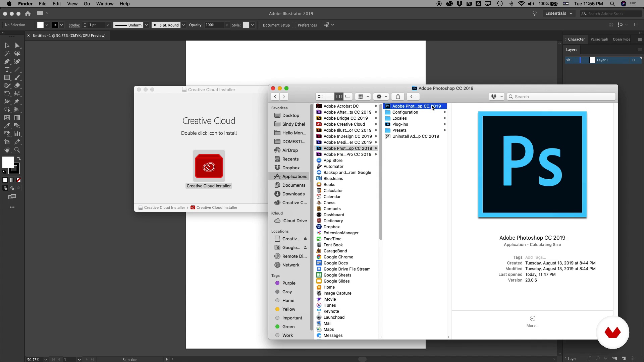The image size is (644, 362).
Task: Click the stroke color swatch
Action: tap(55, 25)
